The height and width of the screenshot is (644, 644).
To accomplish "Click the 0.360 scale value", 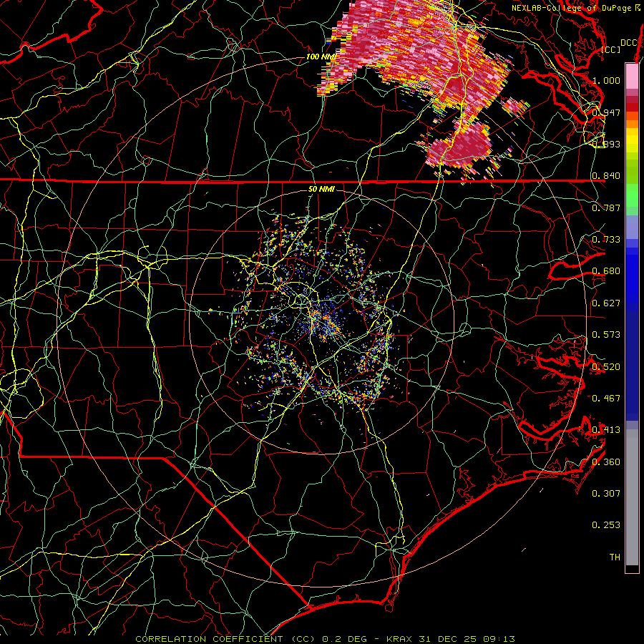I will pos(606,462).
